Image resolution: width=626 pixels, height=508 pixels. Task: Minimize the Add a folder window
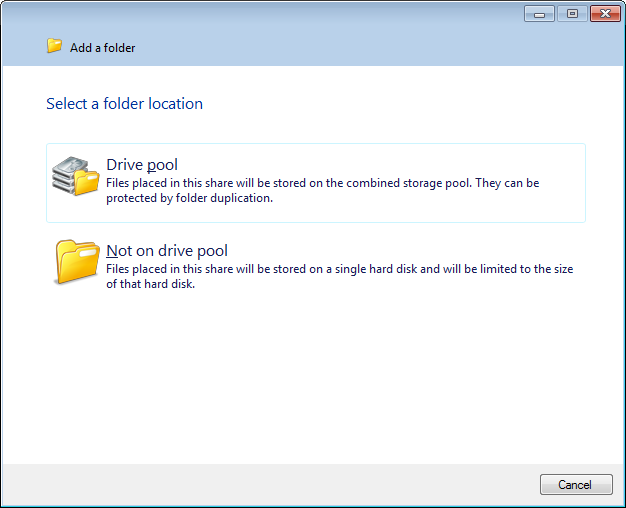click(x=539, y=14)
